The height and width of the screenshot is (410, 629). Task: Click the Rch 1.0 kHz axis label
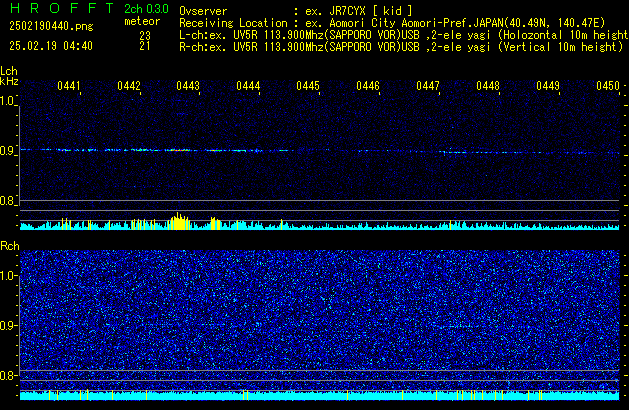(x=8, y=276)
